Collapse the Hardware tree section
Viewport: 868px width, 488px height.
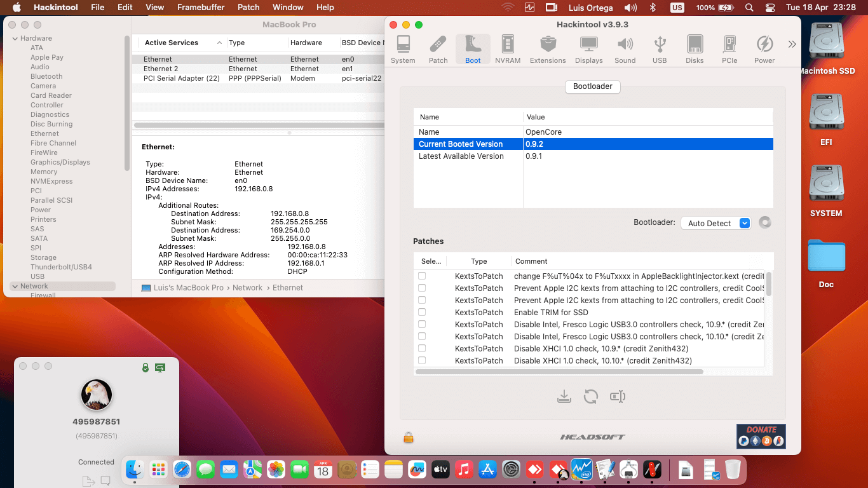(15, 38)
